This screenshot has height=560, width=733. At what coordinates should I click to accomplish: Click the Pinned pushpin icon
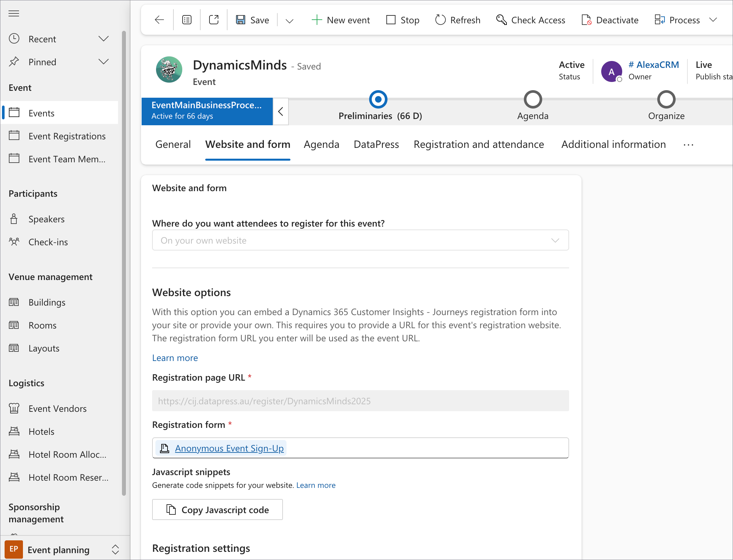coord(14,62)
